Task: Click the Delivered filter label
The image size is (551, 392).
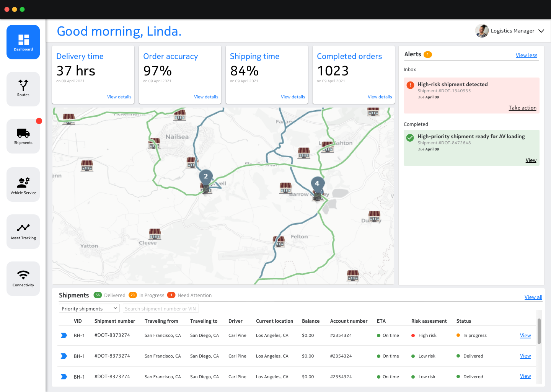Action: [x=114, y=296]
